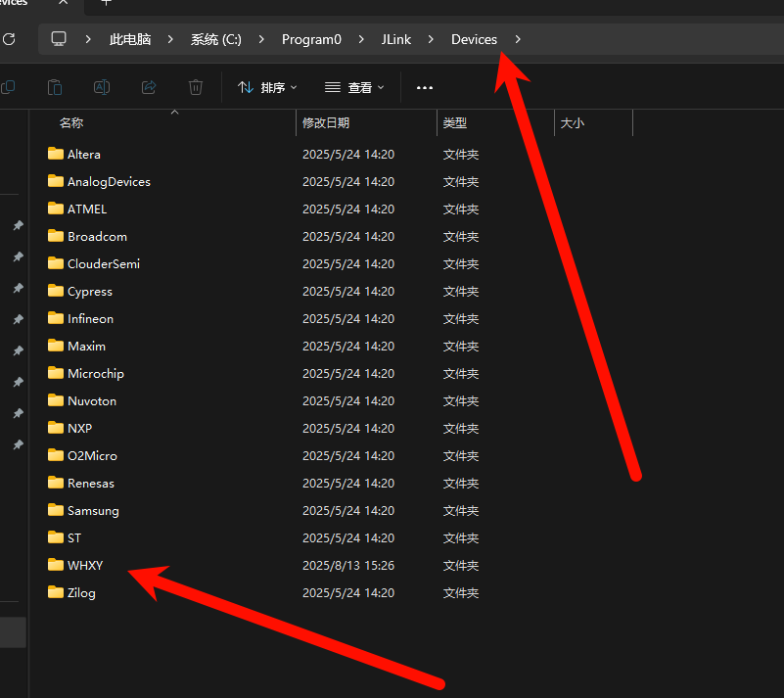784x698 pixels.
Task: Select the O2Micro folder icon
Action: [x=56, y=455]
